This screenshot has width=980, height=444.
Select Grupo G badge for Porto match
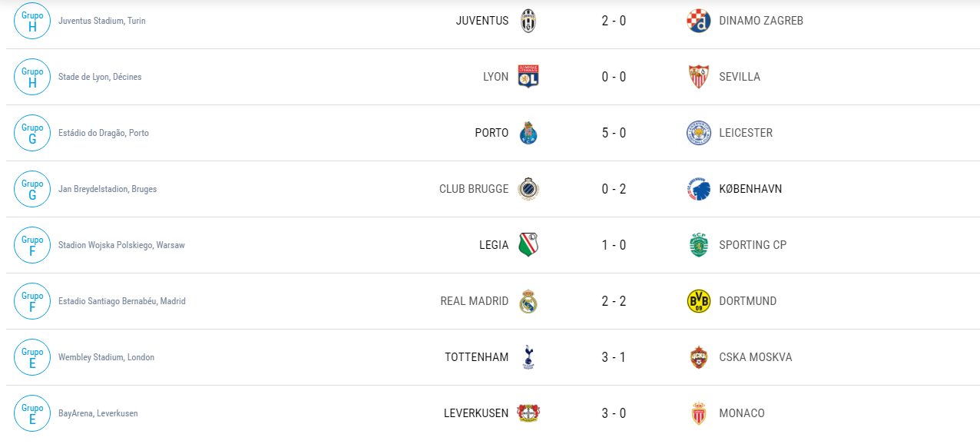(x=32, y=133)
